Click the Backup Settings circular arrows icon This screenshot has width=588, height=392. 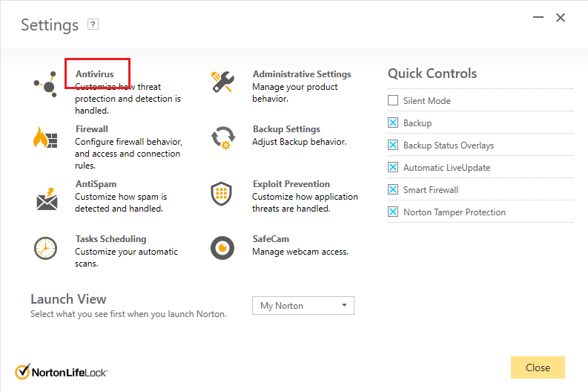[x=222, y=138]
